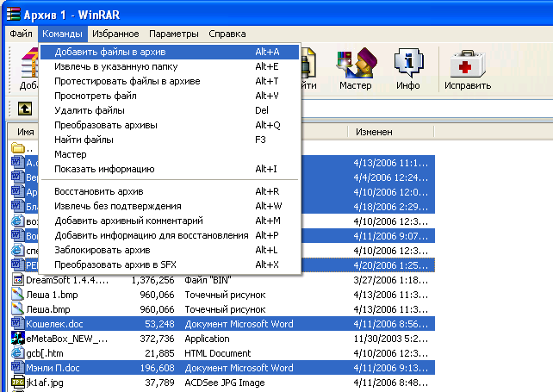
Task: Go up one folder with arrow icon
Action: (25, 109)
